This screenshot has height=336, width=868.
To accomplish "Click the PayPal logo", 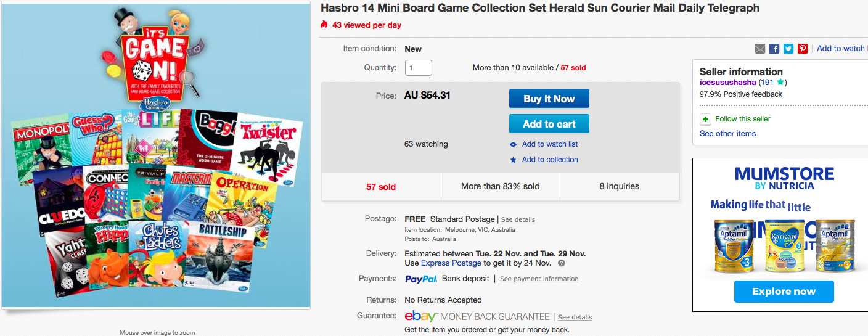I will click(421, 279).
